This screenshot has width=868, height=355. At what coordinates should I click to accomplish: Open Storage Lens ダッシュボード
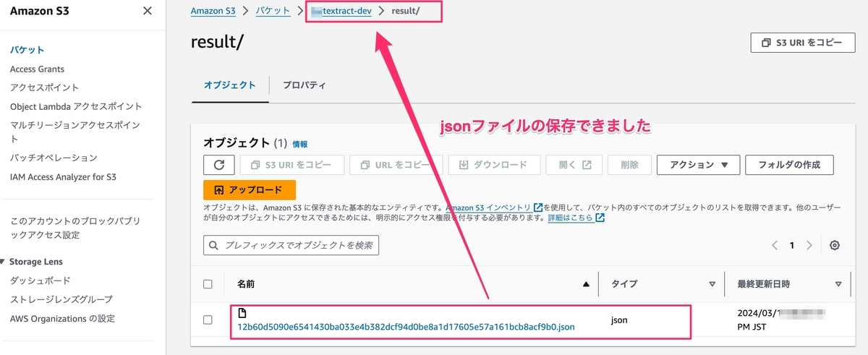(x=40, y=281)
